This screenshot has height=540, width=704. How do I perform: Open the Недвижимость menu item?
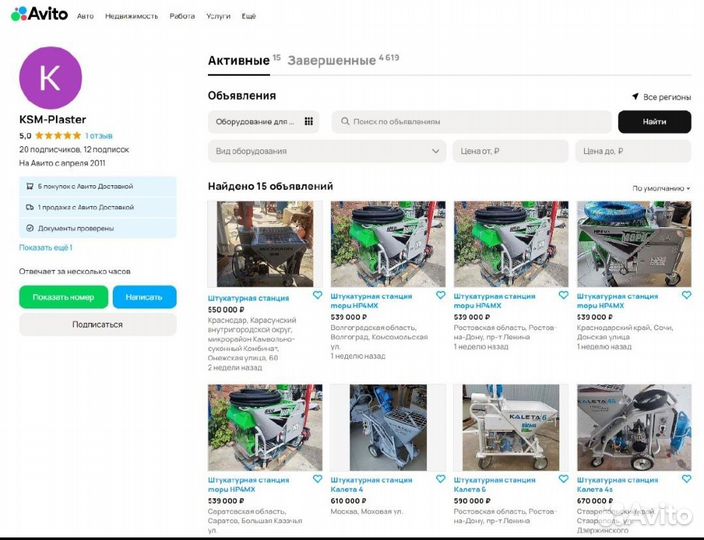(131, 16)
